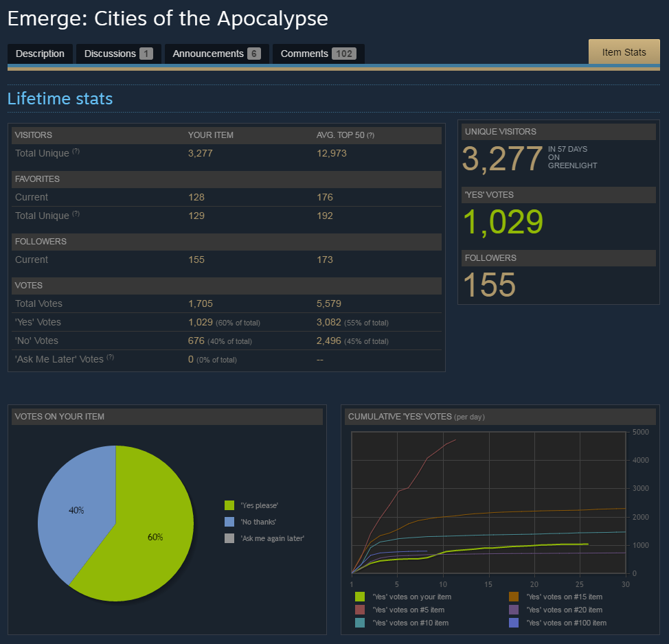Click the CUMULATIVE 'YES' VOTES chart header

point(500,417)
